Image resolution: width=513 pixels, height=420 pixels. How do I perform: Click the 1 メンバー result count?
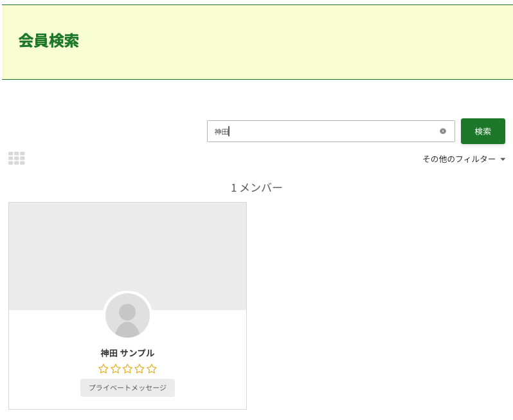[256, 188]
